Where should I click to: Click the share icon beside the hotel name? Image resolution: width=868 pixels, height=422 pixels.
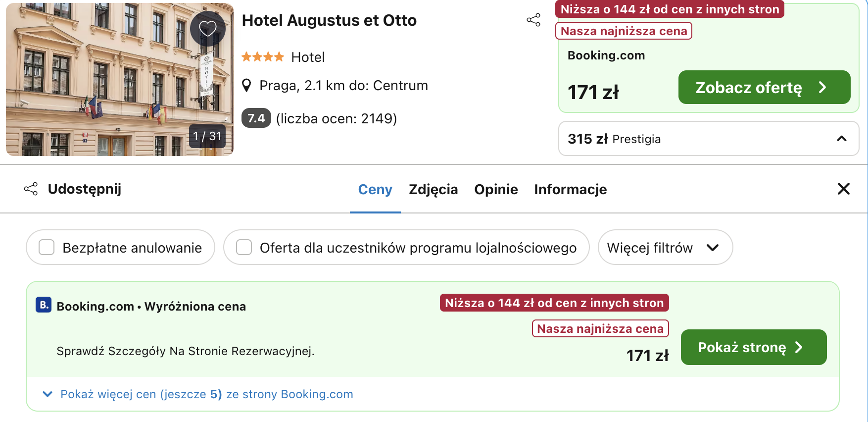[x=533, y=20]
